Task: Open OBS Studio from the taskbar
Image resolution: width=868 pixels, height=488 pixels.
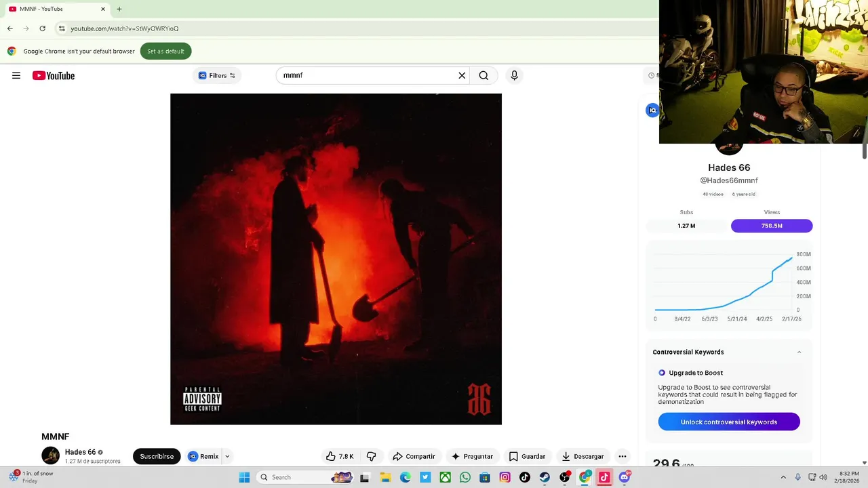Action: pyautogui.click(x=565, y=477)
